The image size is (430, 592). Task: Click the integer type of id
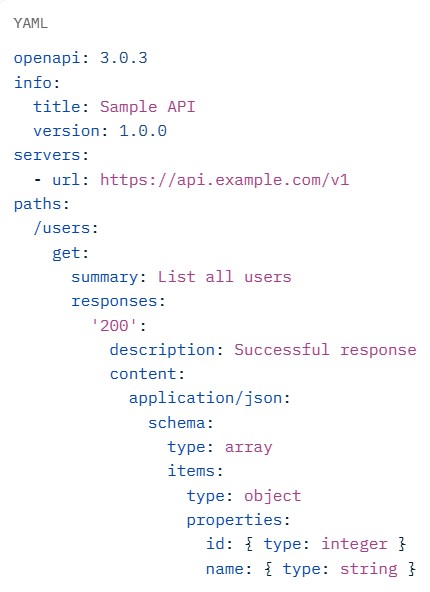pos(354,544)
